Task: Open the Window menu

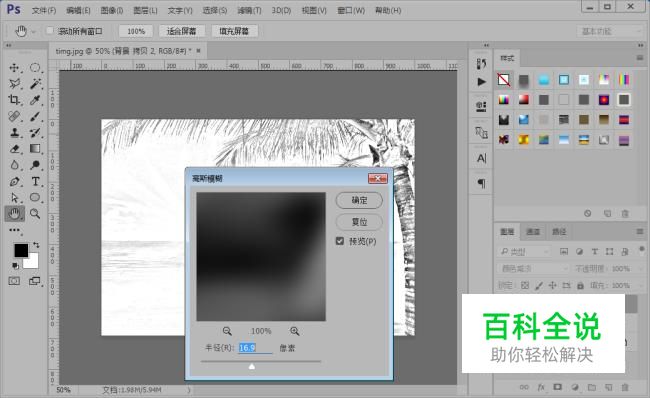Action: coord(351,10)
